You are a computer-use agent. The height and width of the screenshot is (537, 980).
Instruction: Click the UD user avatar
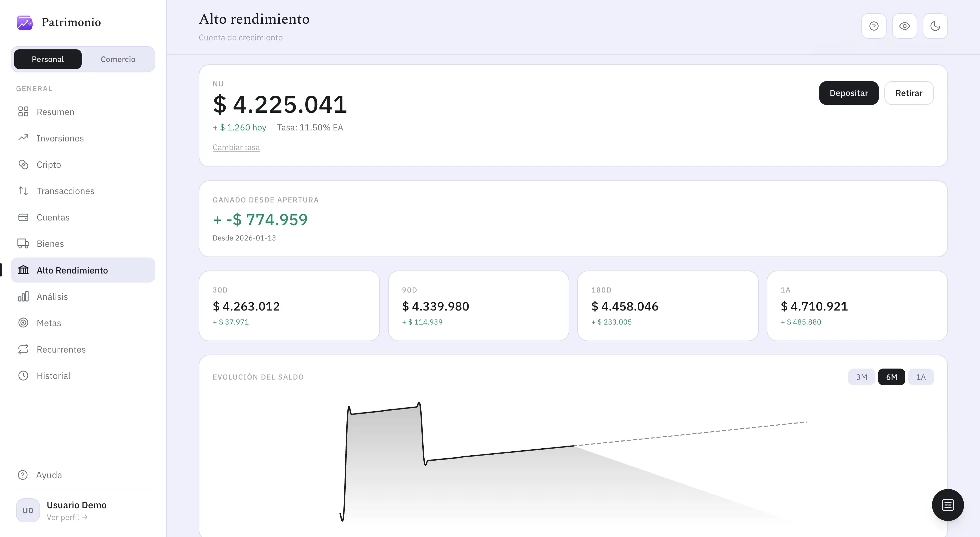(28, 510)
